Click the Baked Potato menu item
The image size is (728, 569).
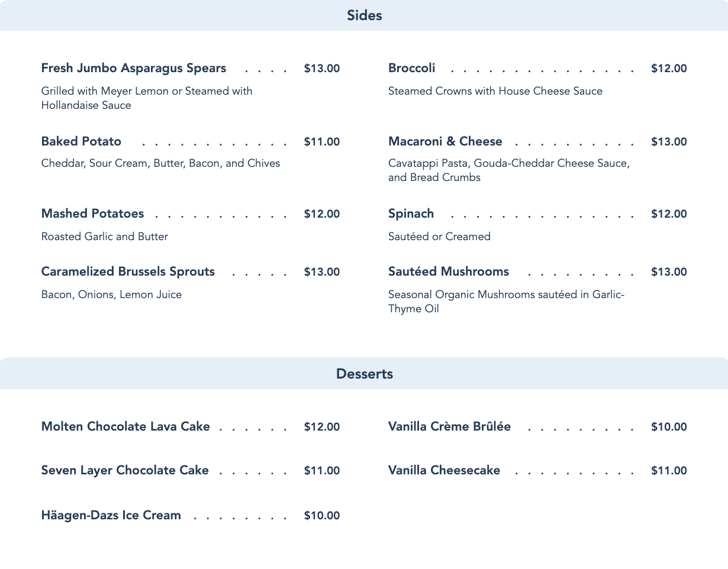tap(81, 142)
